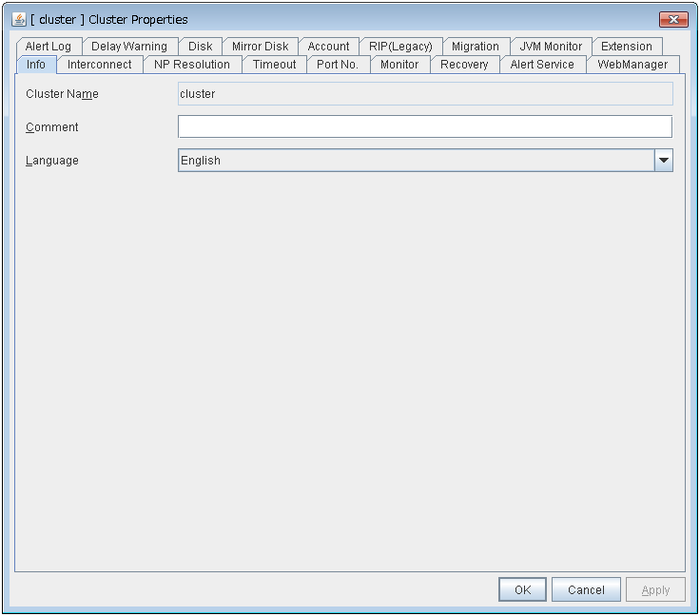
Task: Select the Info tab
Action: [x=36, y=65]
